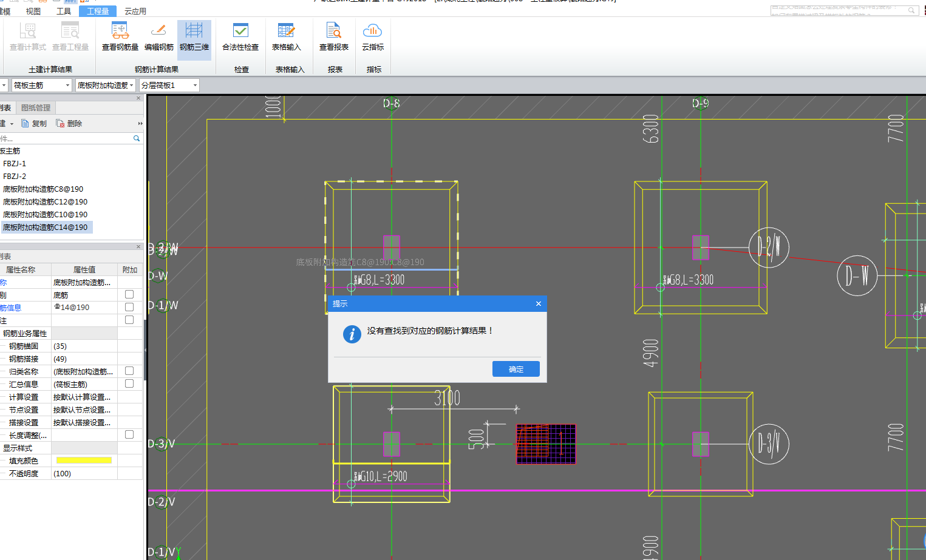Switch to 工具 ribbon tab
Image resolution: width=926 pixels, height=560 pixels.
pyautogui.click(x=64, y=11)
